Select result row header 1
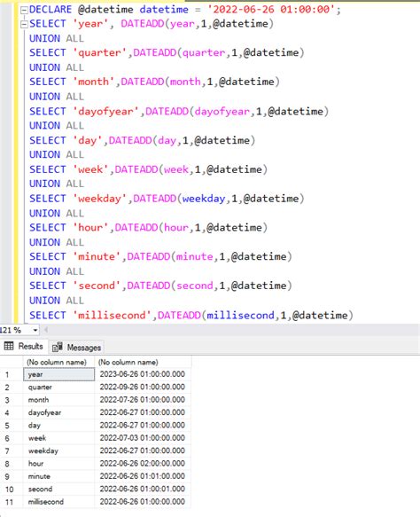This screenshot has width=420, height=517. coord(12,374)
